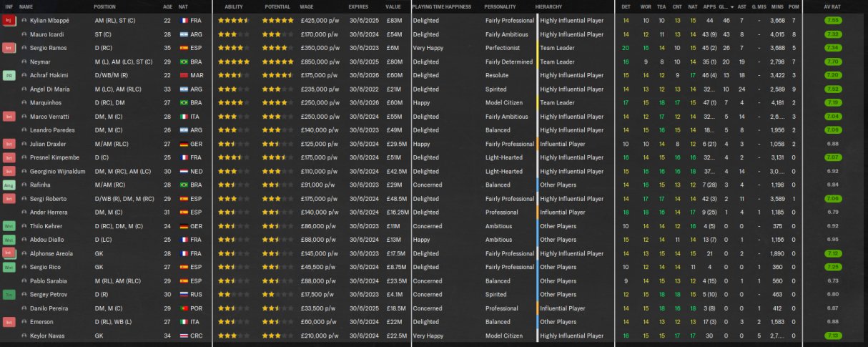The height and width of the screenshot is (347, 868).
Task: Click the Costa Rica flag in Keylor Navas's row
Action: coord(184,336)
